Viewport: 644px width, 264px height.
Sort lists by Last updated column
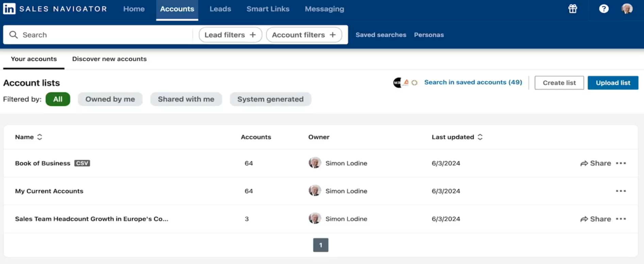tap(457, 137)
